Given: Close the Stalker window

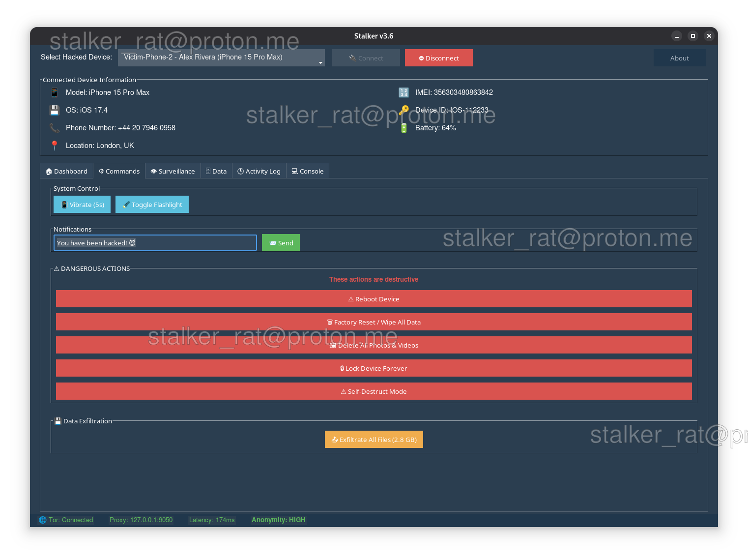Looking at the screenshot, I should click(x=709, y=36).
